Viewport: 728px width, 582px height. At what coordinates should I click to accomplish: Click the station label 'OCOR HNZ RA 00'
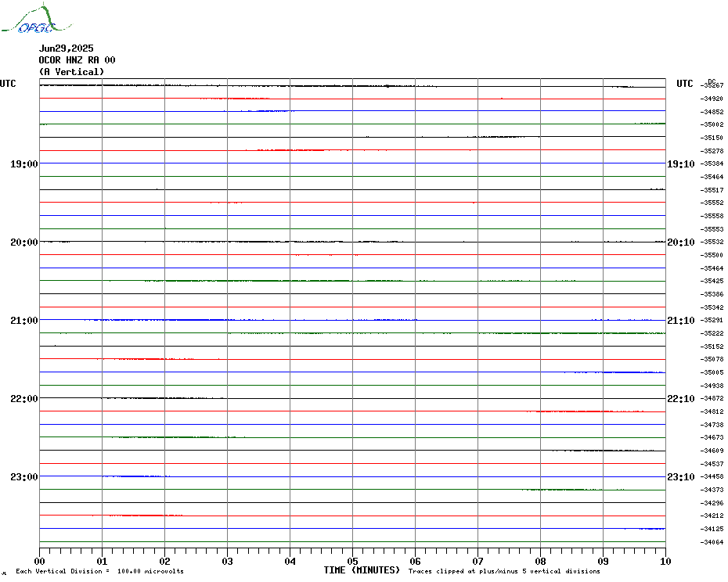77,60
